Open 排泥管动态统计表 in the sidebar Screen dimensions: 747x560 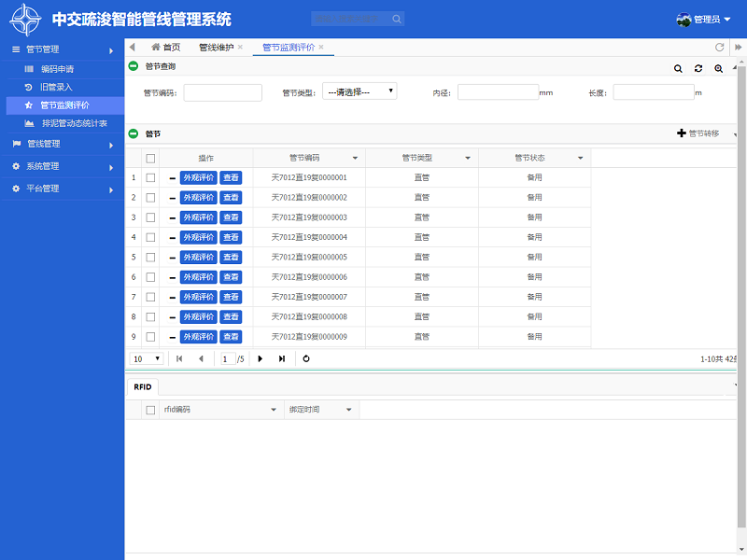[x=74, y=123]
